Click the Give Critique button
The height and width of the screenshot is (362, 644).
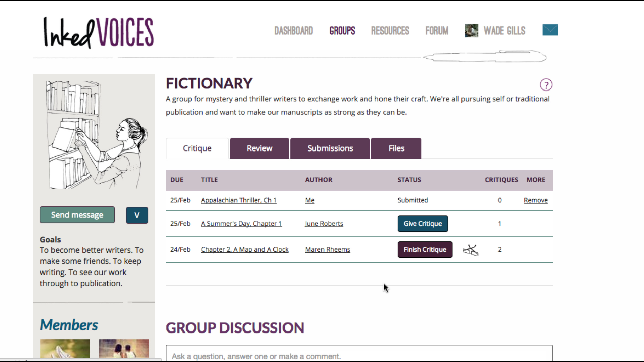tap(422, 224)
